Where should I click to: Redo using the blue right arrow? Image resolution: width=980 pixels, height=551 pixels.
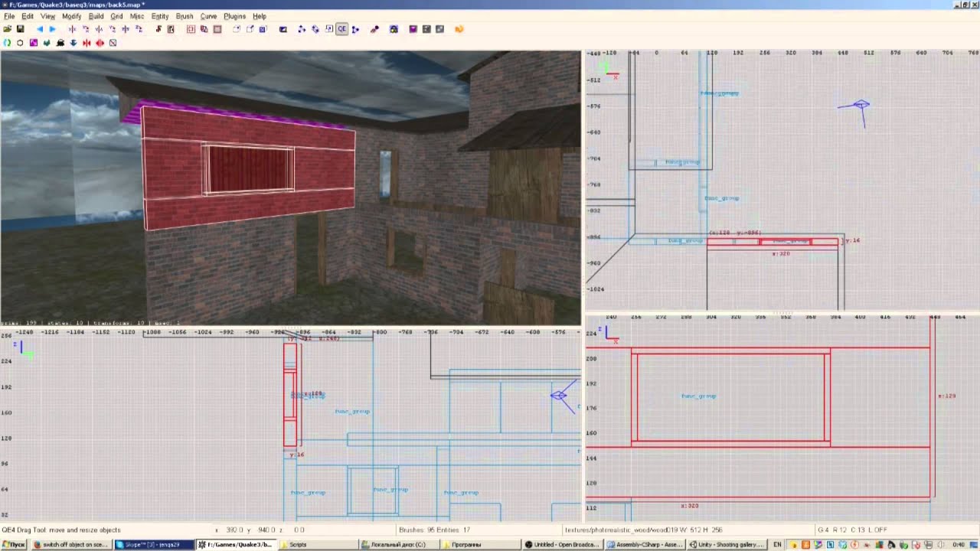point(53,29)
